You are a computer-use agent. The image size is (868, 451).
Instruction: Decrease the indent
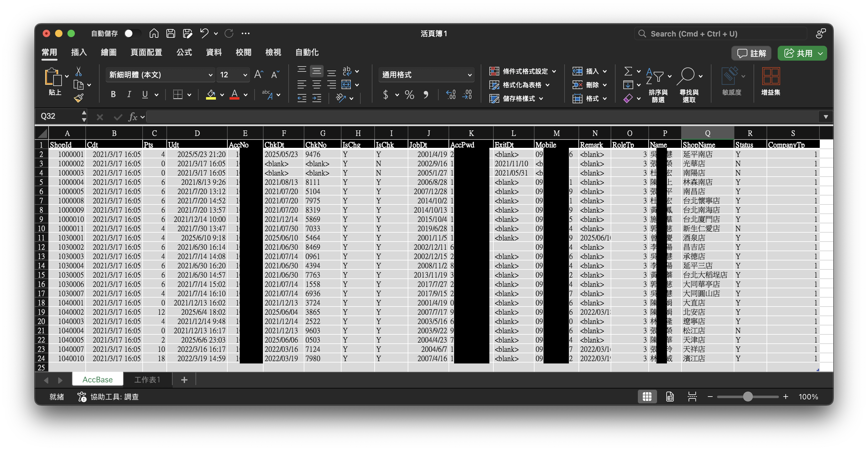pyautogui.click(x=302, y=98)
